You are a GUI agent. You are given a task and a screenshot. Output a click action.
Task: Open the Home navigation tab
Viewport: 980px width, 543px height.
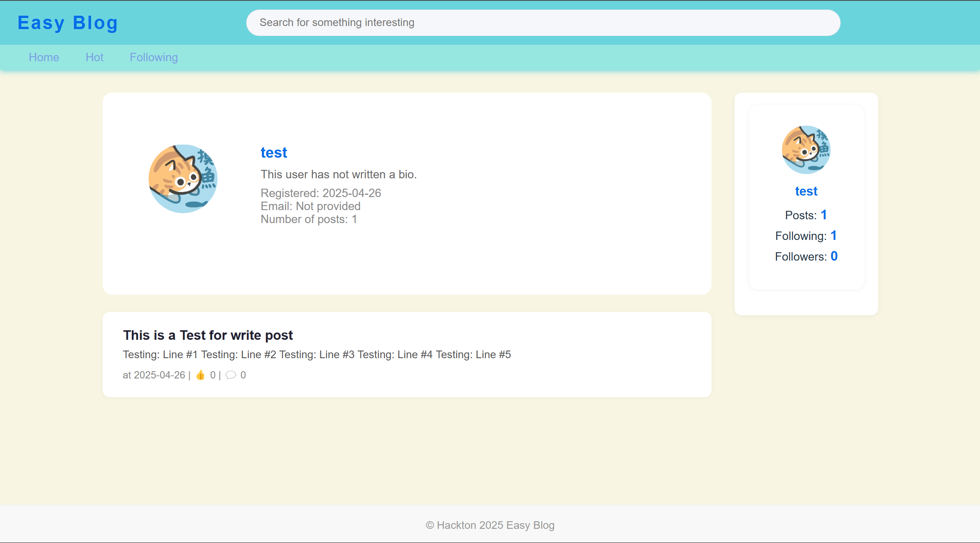click(x=44, y=57)
